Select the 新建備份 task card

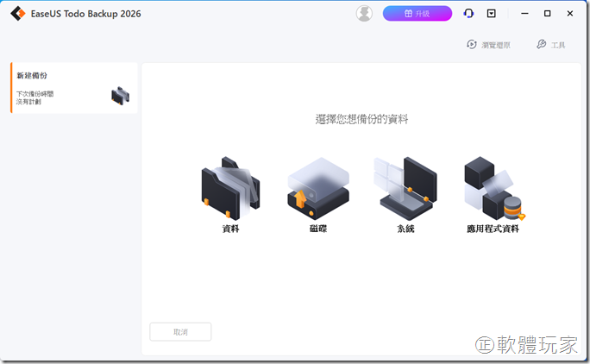[73, 88]
